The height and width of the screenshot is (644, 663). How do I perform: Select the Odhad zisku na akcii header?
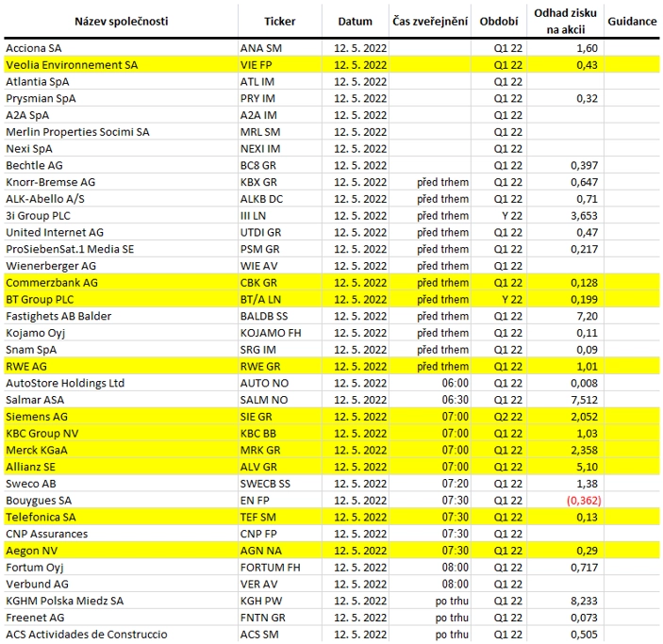565,21
